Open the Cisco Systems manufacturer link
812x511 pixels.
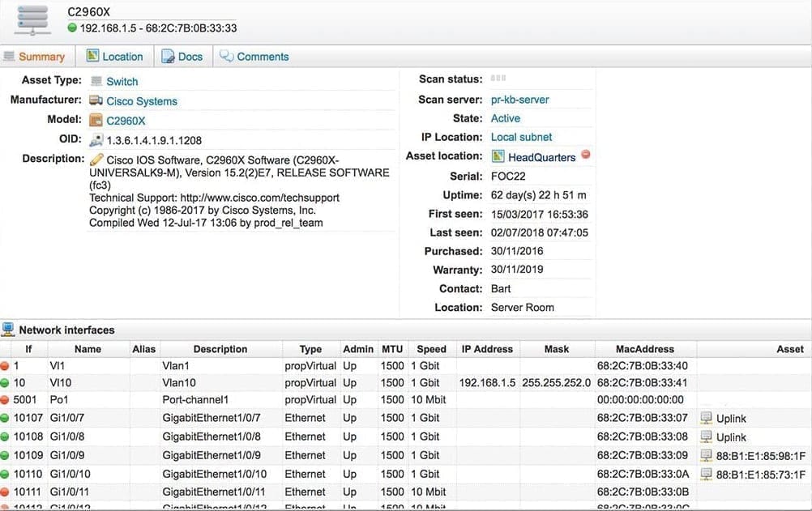[142, 101]
